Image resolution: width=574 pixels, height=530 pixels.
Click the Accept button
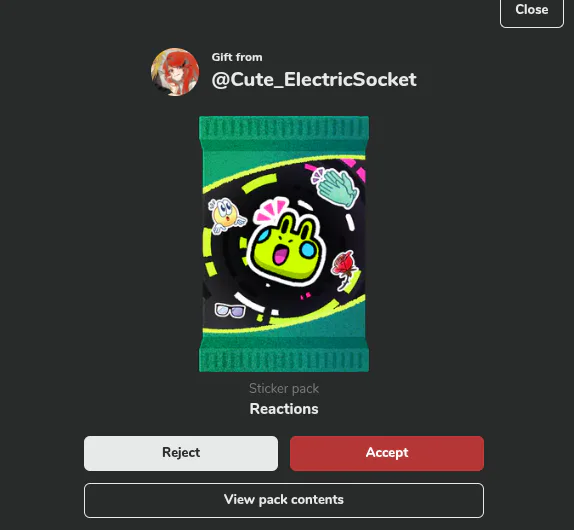[x=387, y=453]
